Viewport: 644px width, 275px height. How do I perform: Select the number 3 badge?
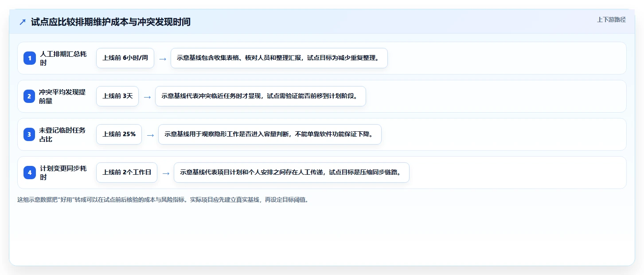pyautogui.click(x=30, y=134)
